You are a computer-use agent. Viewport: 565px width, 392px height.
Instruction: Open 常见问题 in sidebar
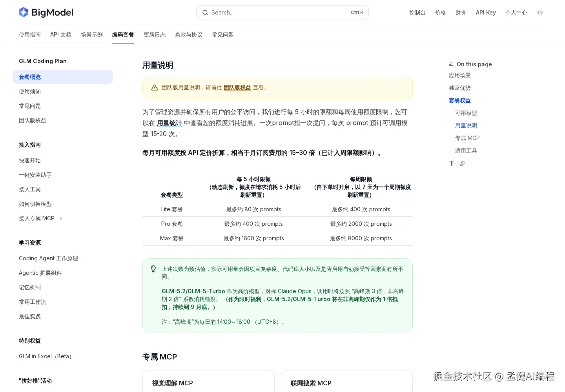click(x=63, y=106)
